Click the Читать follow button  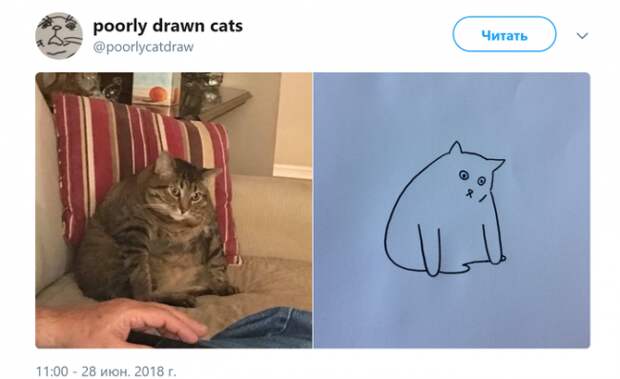point(504,34)
